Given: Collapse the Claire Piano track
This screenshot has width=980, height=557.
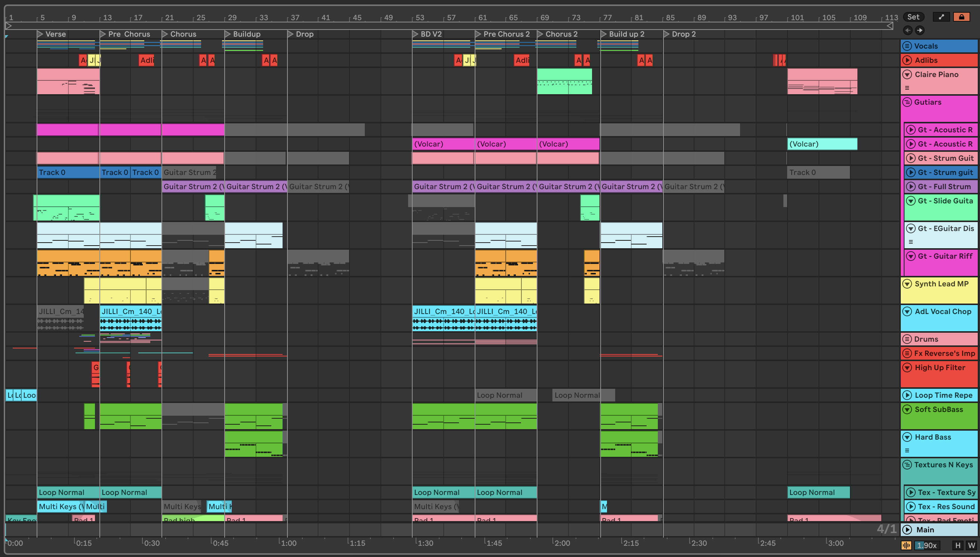Looking at the screenshot, I should (x=907, y=74).
